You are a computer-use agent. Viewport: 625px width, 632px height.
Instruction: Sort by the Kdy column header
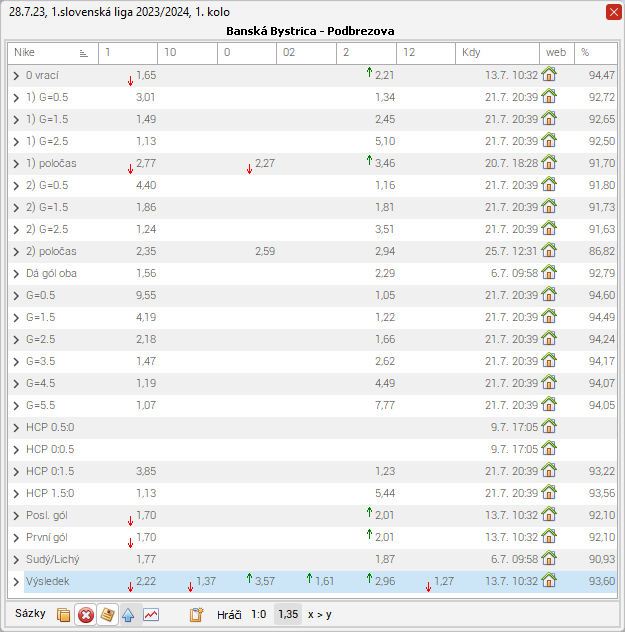497,53
